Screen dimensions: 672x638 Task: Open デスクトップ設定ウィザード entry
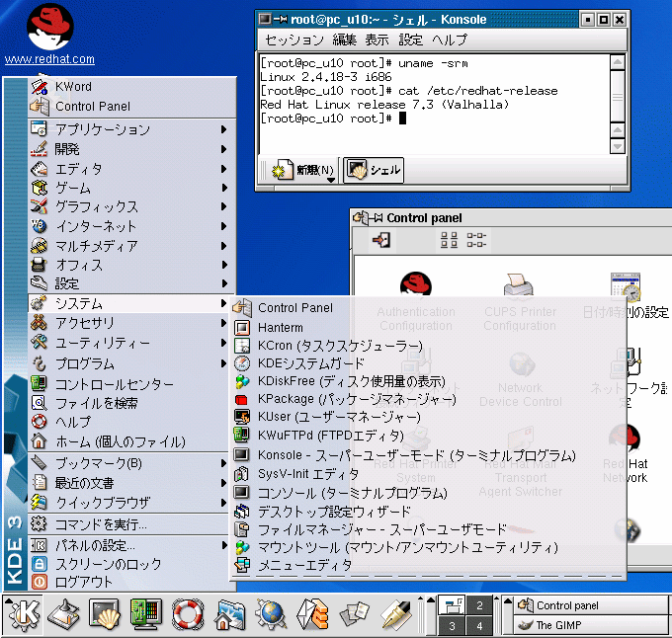coord(429,512)
